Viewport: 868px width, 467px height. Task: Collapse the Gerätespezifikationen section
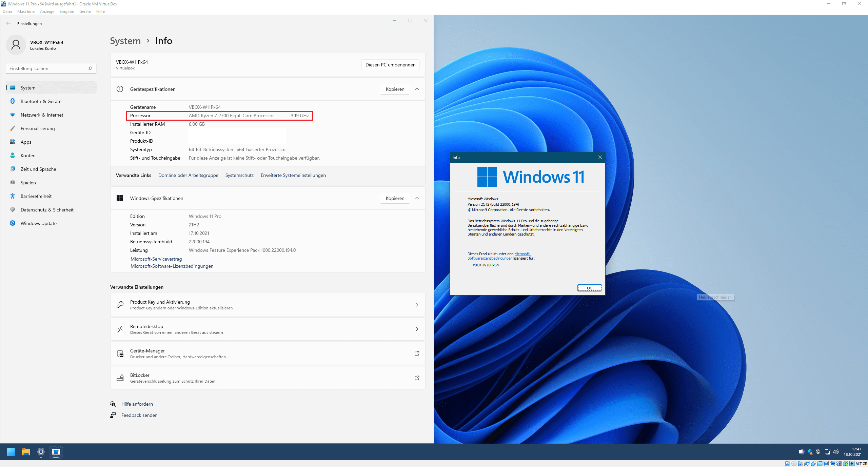click(417, 89)
